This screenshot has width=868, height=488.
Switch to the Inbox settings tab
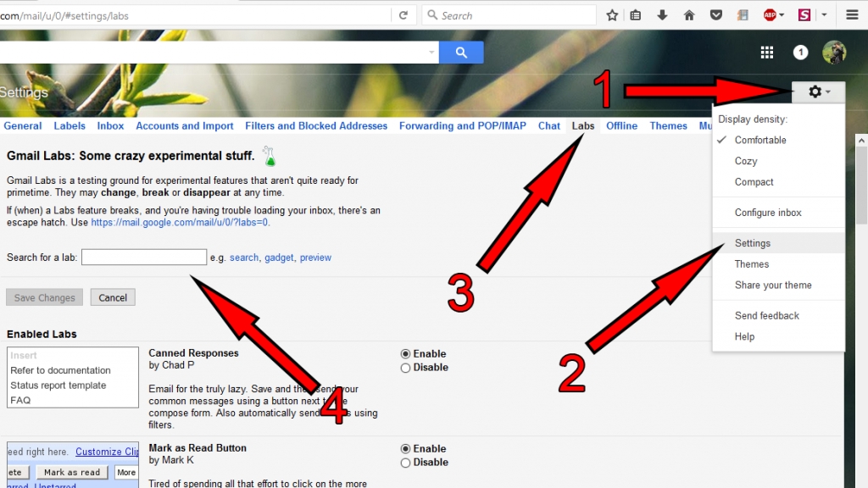110,125
